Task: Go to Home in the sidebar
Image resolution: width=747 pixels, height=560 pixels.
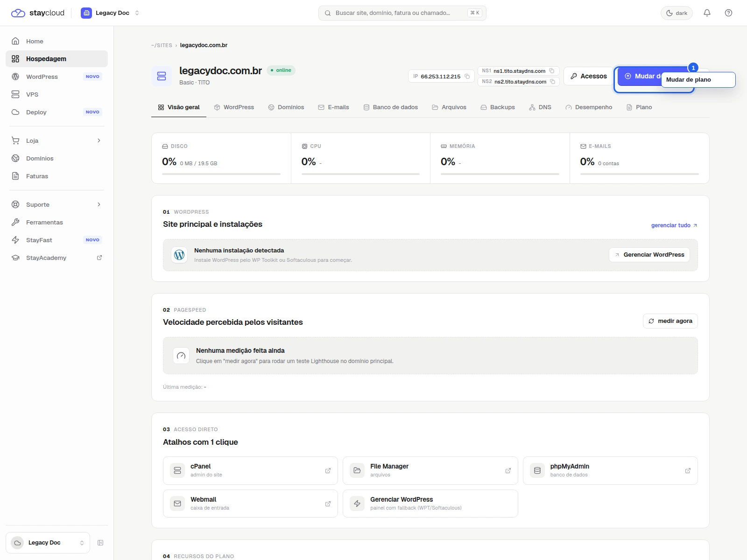Action: 56,41
